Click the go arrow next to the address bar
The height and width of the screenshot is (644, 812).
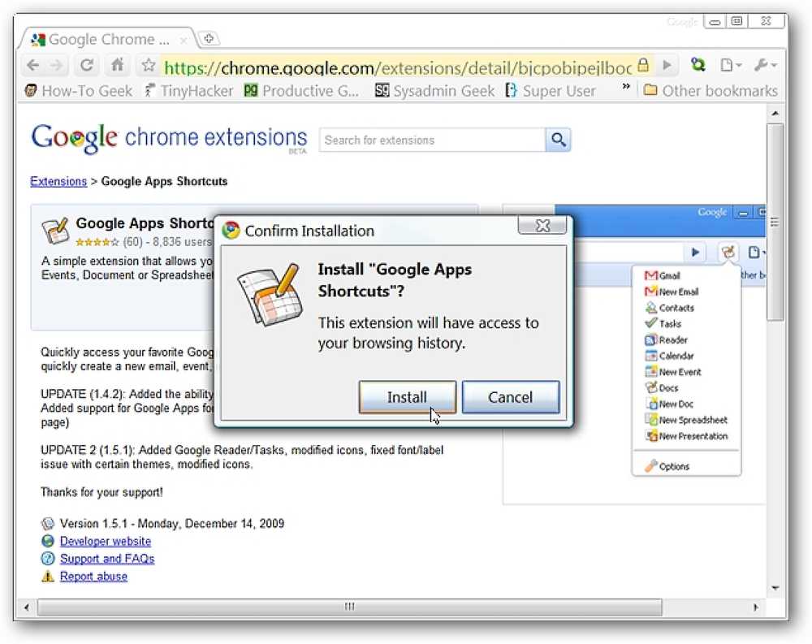[667, 65]
